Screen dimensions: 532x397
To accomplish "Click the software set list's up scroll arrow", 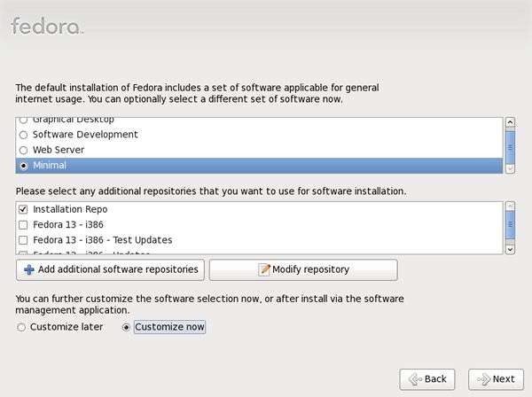I will click(x=510, y=122).
